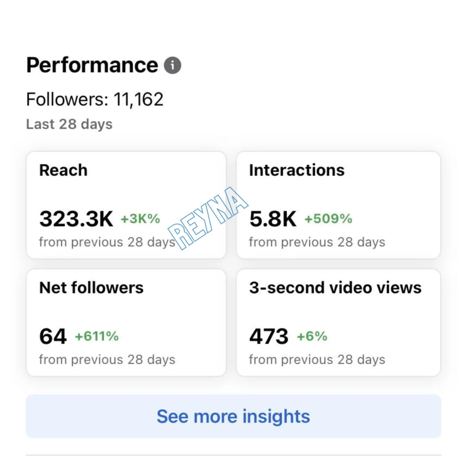The height and width of the screenshot is (476, 476).
Task: Select the +611% net followers change
Action: [x=97, y=336]
